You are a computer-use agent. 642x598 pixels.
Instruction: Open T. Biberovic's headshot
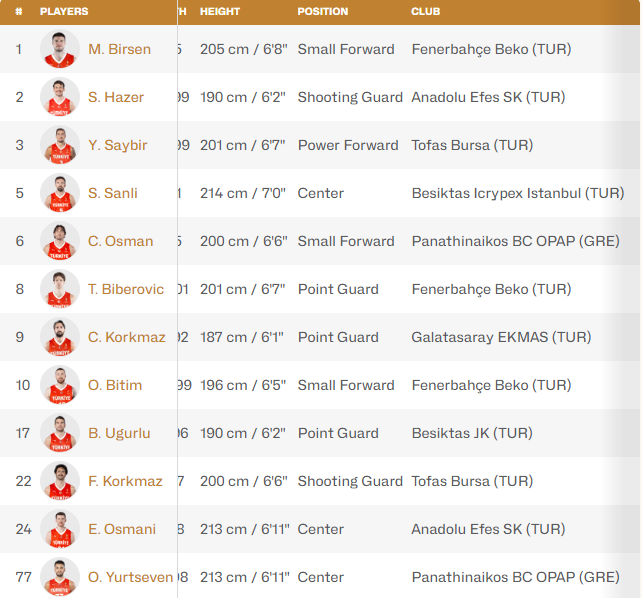[x=60, y=289]
